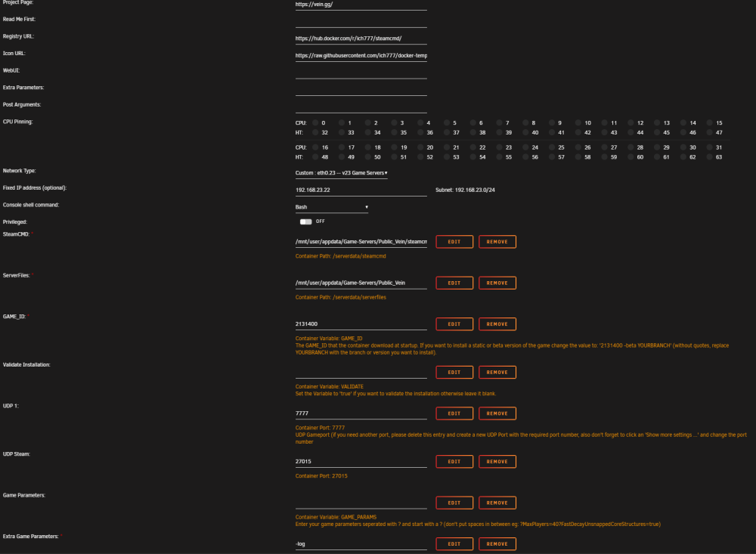Remove the UDP 1 port entry
This screenshot has height=554, width=756.
coord(497,413)
